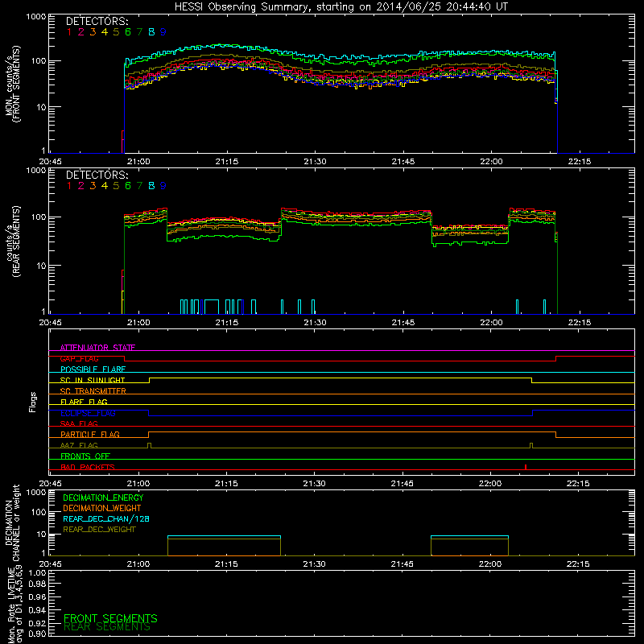The image size is (644, 644).
Task: Select the FRONTS_OFF label
Action: 85,456
